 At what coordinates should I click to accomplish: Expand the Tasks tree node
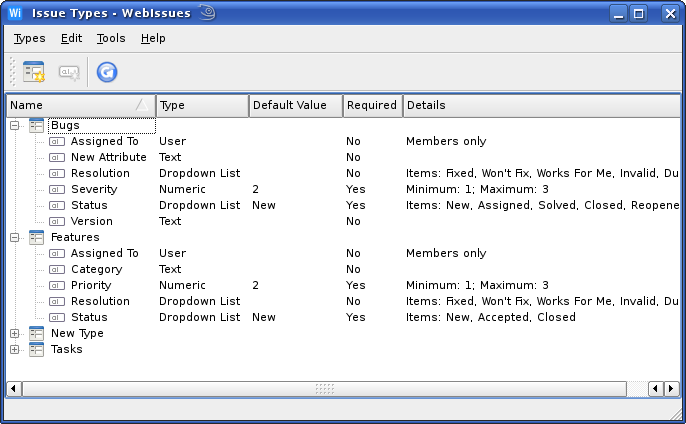click(15, 349)
